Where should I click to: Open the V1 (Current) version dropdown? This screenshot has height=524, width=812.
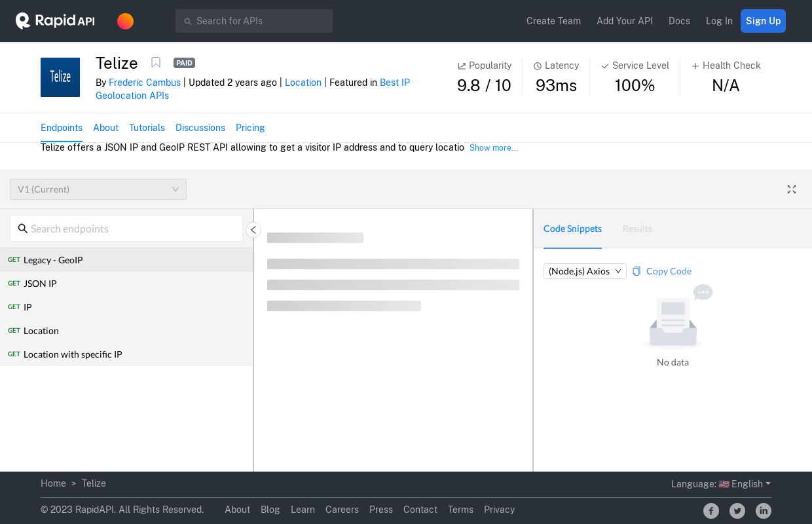click(x=98, y=189)
